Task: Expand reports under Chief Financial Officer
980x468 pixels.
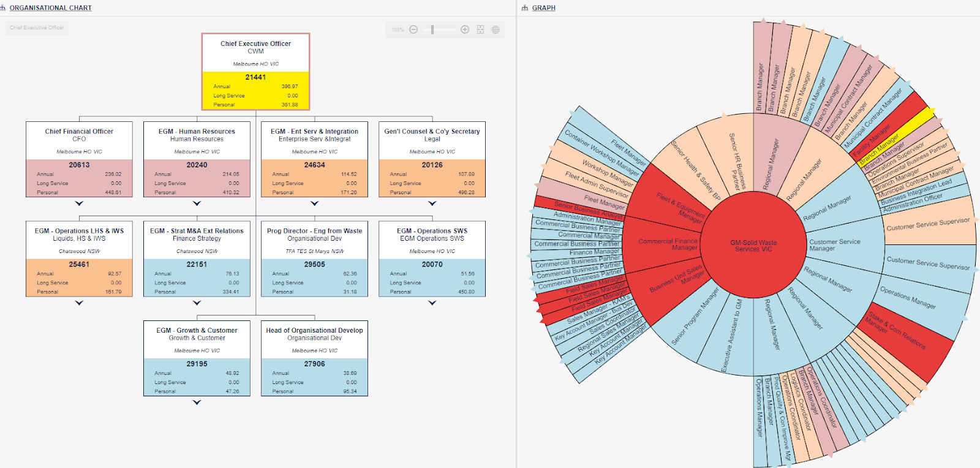Action: tap(79, 203)
